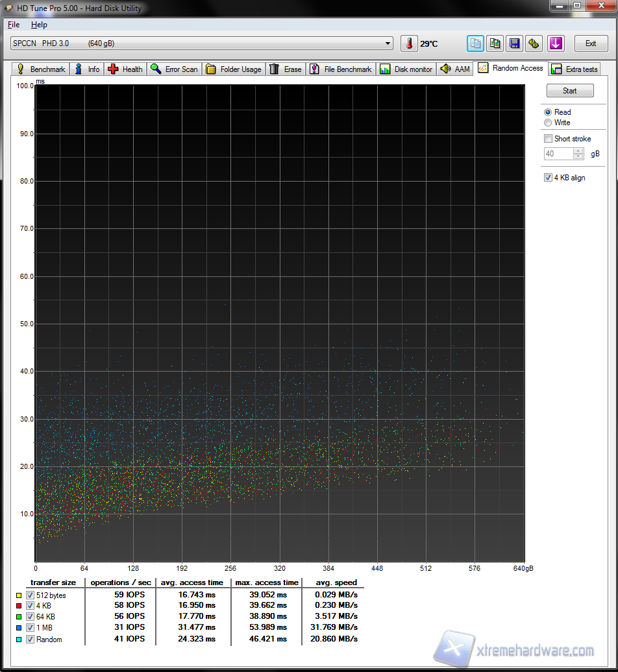Image resolution: width=618 pixels, height=672 pixels.
Task: Open options with the gears icon
Action: (x=534, y=43)
